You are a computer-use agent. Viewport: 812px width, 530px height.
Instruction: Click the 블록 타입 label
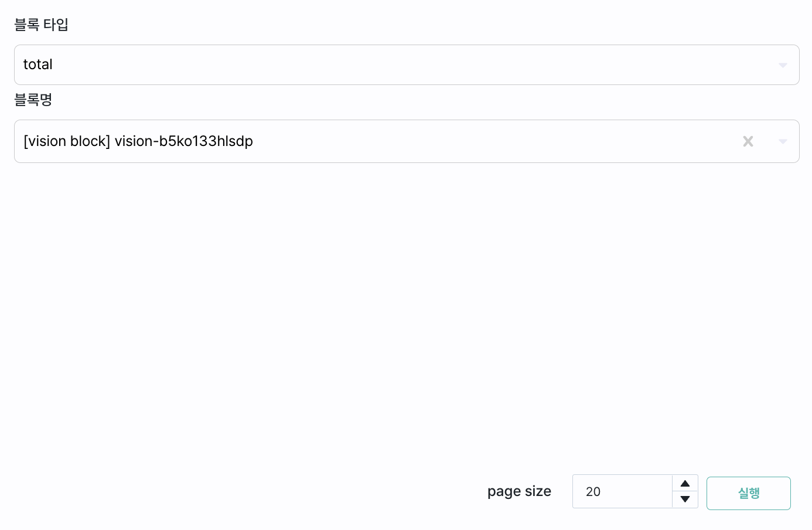coord(42,25)
